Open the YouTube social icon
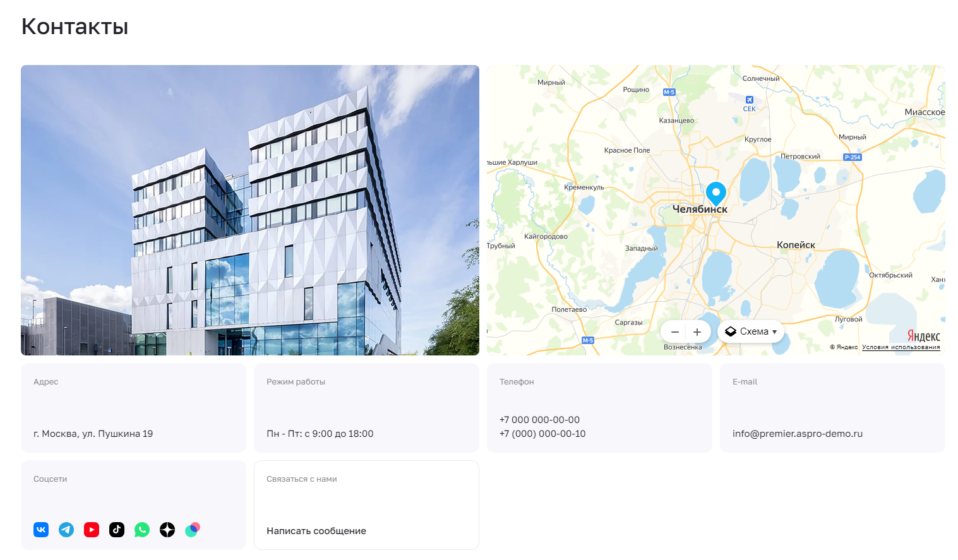958x560 pixels. (x=92, y=530)
